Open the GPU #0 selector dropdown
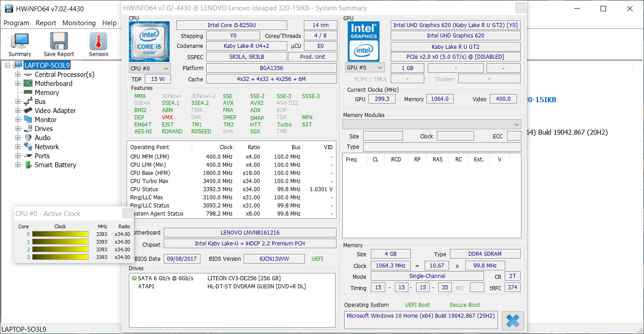644x334 pixels. pos(365,68)
